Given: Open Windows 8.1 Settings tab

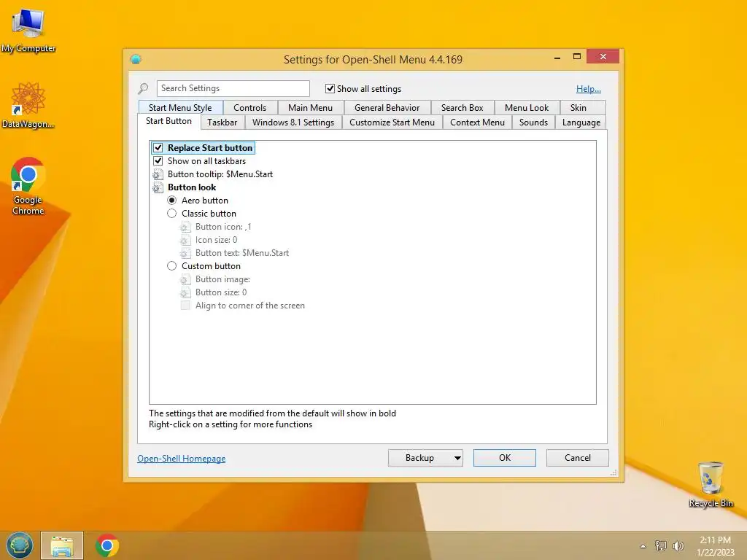Looking at the screenshot, I should (293, 122).
